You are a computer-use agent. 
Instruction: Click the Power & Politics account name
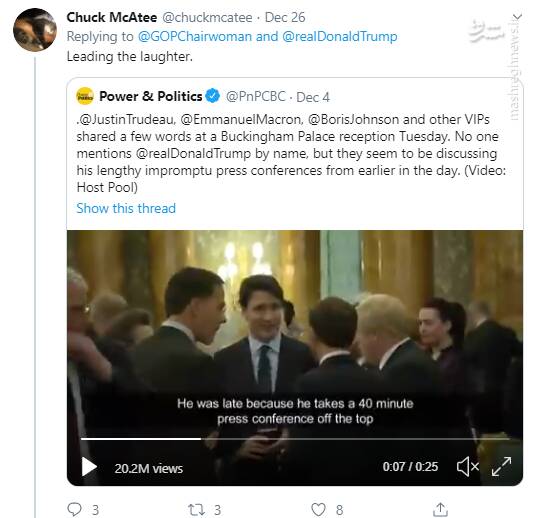pos(151,96)
